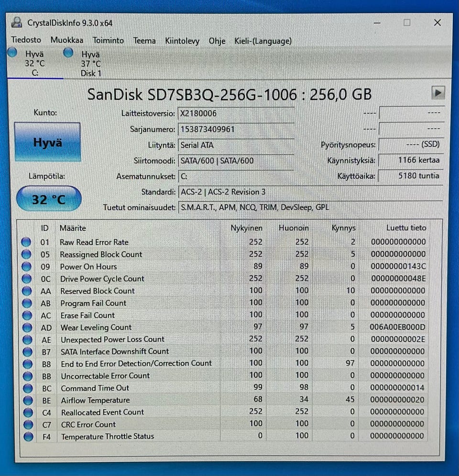Click the Käynnistyksiä field 1166 kertaa

(411, 160)
